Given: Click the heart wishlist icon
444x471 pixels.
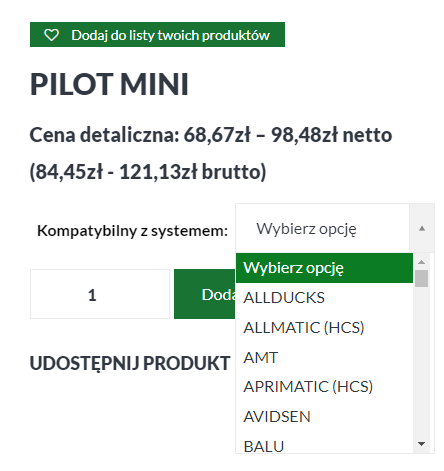Looking at the screenshot, I should point(52,35).
